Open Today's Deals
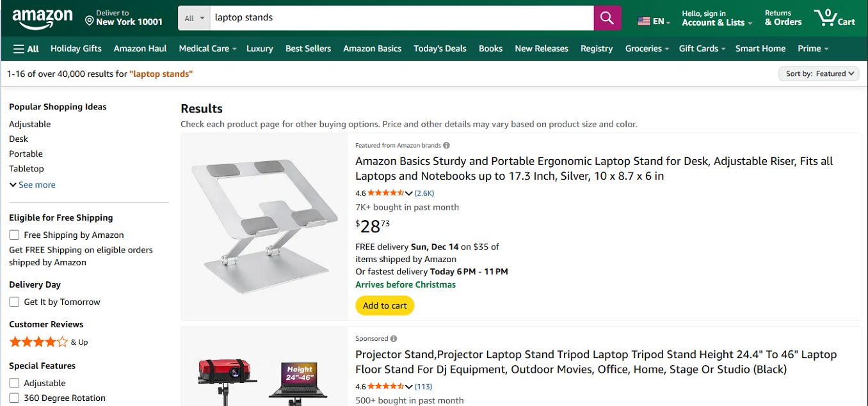Screen dimensions: 868x406 440,48
